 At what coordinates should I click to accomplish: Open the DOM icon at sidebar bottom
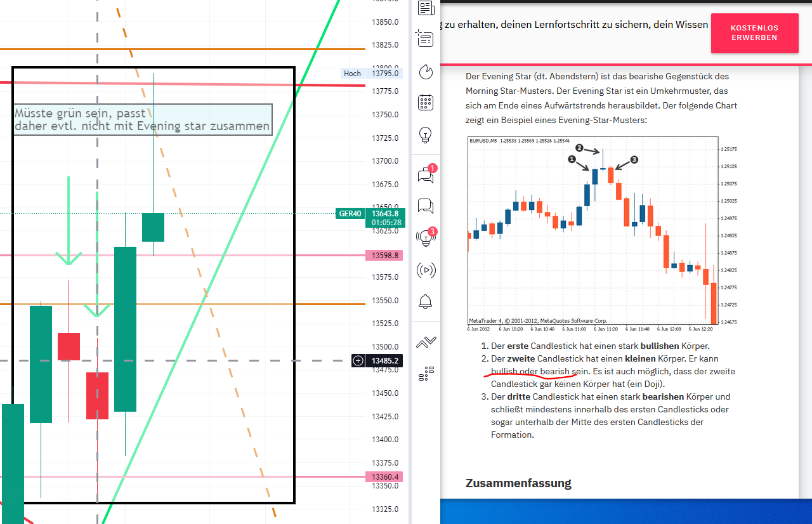pos(426,373)
